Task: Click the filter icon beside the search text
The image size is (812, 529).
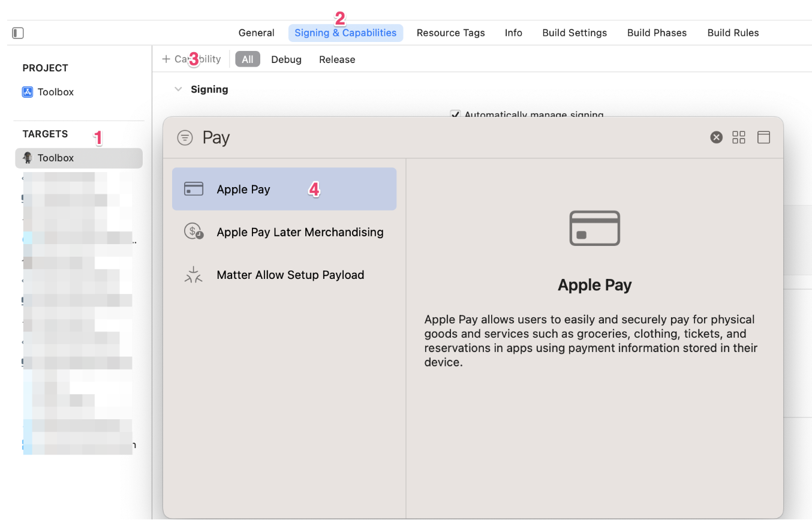Action: [x=185, y=138]
